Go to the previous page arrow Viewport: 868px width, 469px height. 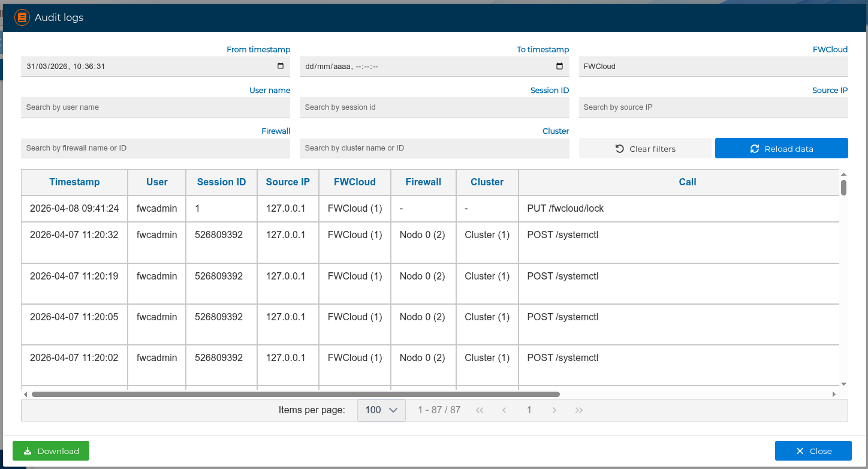pos(504,410)
